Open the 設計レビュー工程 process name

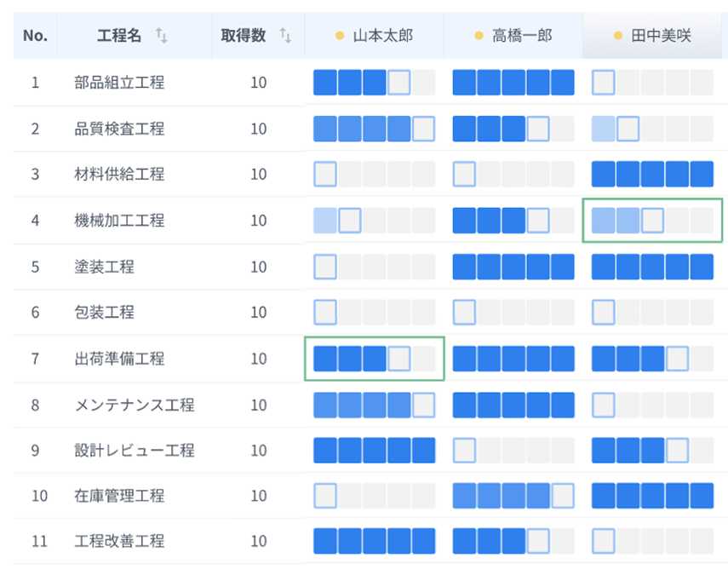point(135,450)
